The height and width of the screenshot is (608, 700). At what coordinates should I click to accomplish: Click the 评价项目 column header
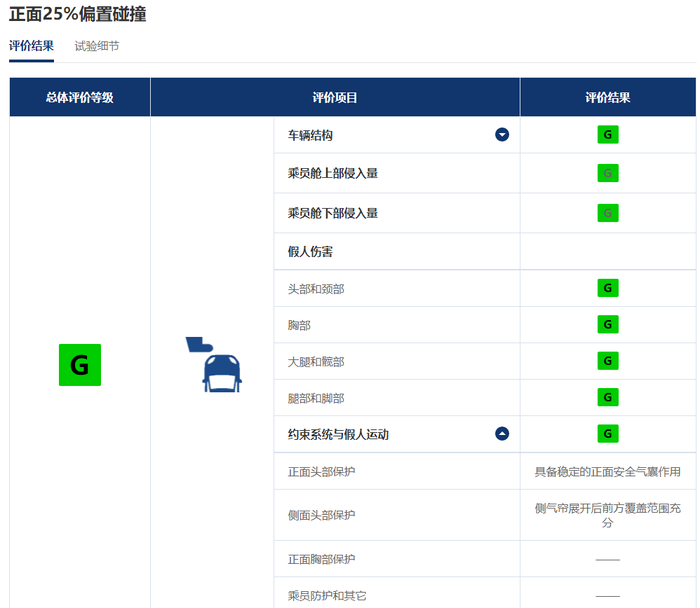pyautogui.click(x=335, y=97)
